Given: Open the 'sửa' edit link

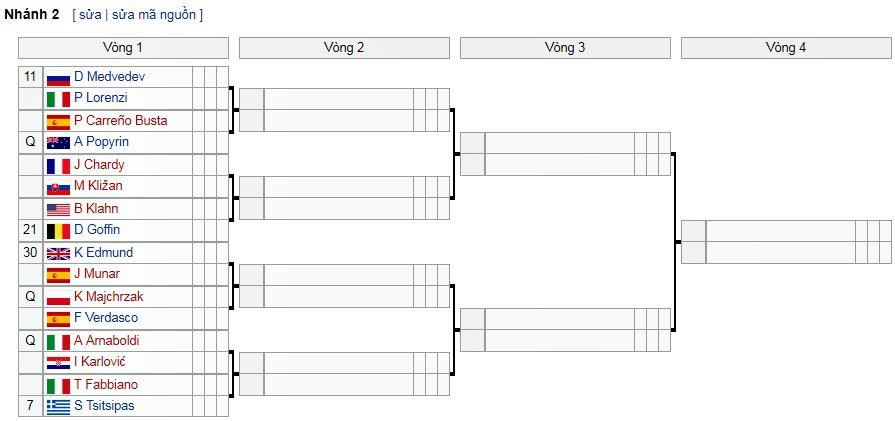Looking at the screenshot, I should (90, 15).
